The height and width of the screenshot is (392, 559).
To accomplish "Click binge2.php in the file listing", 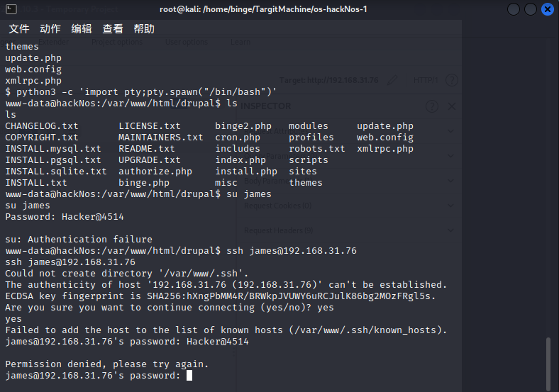I will tap(243, 126).
